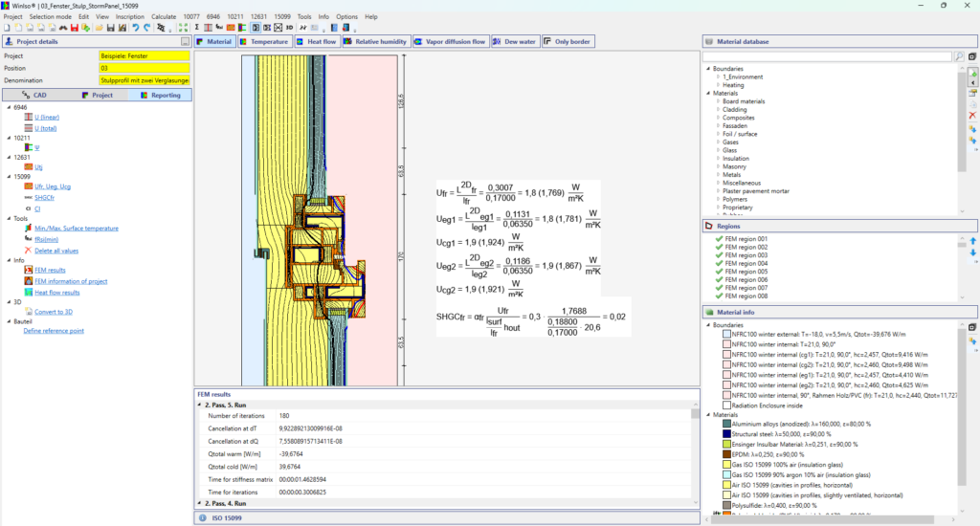Click the fRsi(min) tool link
The height and width of the screenshot is (526, 980).
46,239
